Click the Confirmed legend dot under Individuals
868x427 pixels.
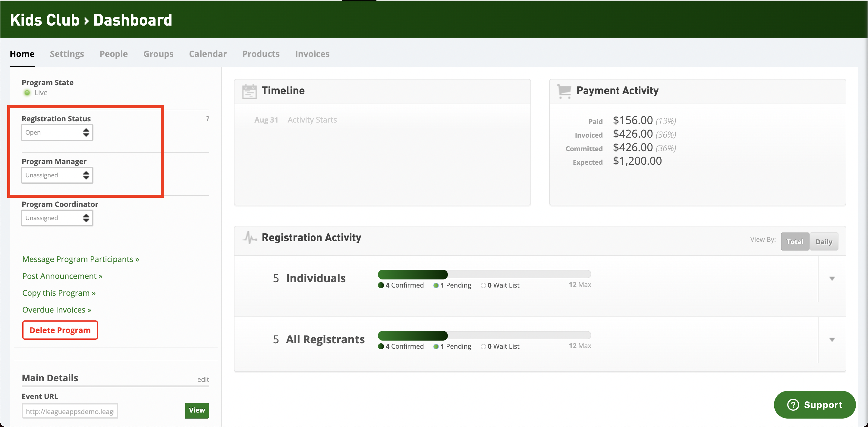tap(381, 285)
